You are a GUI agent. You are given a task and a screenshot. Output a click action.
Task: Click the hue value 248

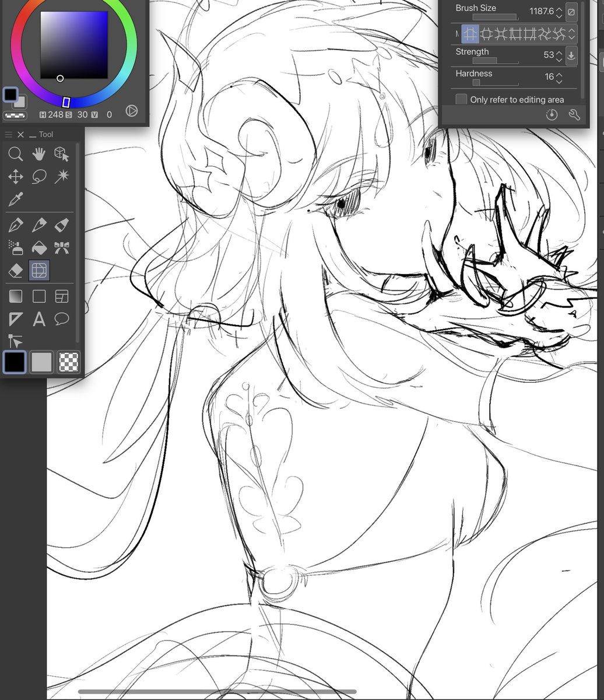[55, 115]
